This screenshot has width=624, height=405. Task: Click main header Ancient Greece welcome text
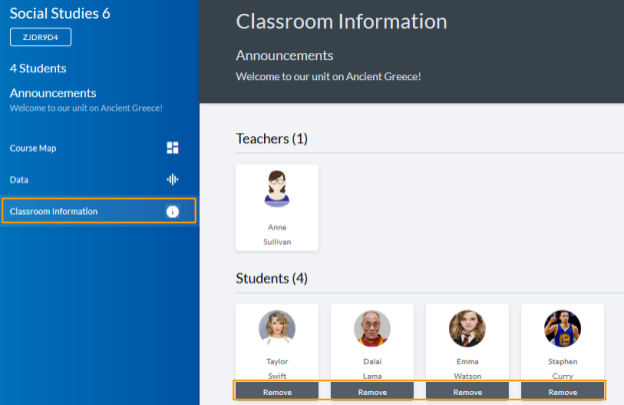tap(328, 76)
